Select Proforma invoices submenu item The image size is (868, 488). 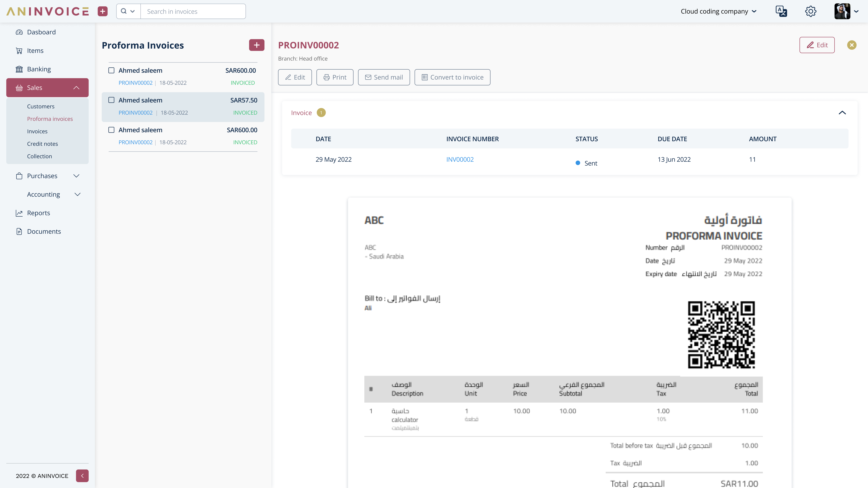50,119
